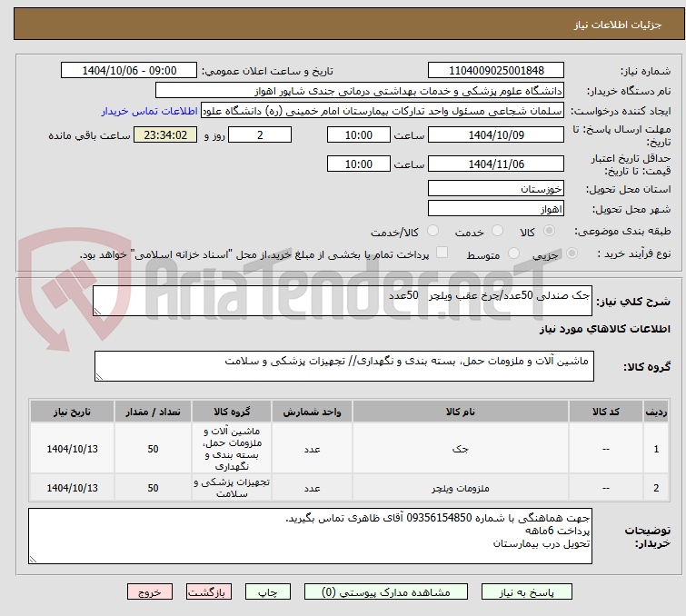Click the response deadline date 1404/10/09 field
The height and width of the screenshot is (616, 686).
pos(496,134)
